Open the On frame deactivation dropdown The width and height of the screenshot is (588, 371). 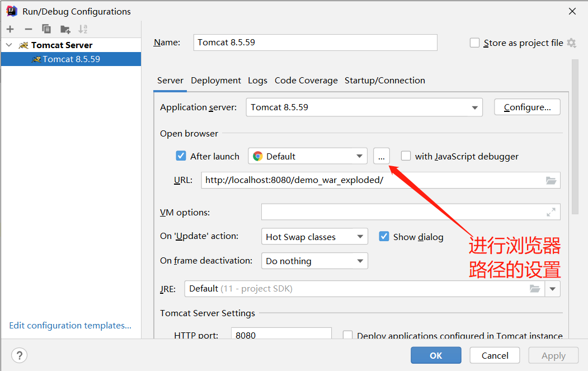pyautogui.click(x=314, y=261)
